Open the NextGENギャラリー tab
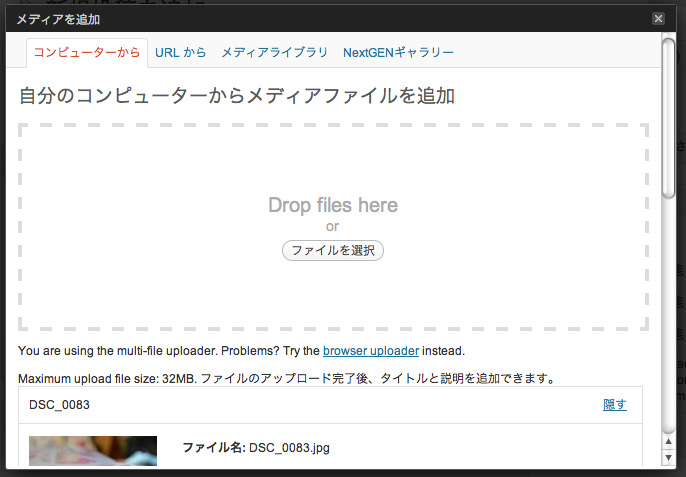 (x=398, y=53)
